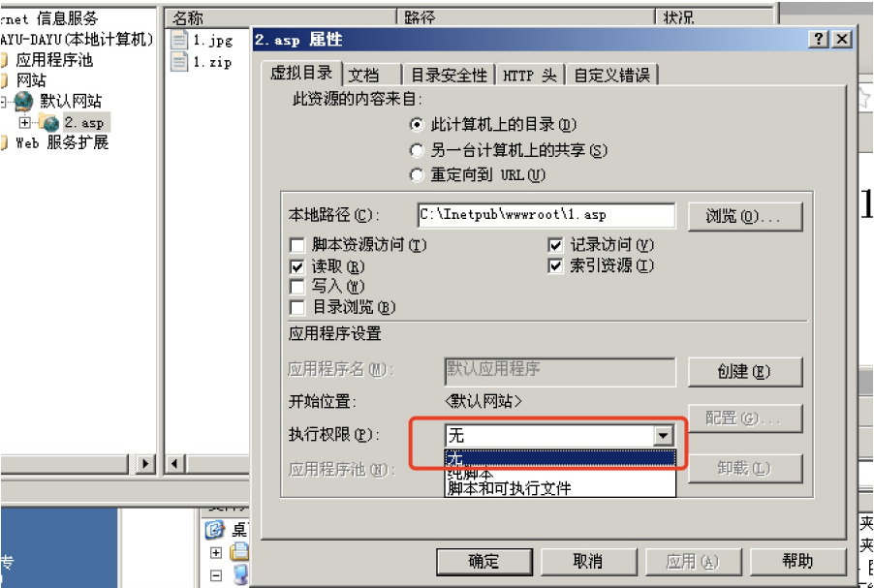Click the 本地路径 input field
The image size is (874, 588).
tap(546, 215)
